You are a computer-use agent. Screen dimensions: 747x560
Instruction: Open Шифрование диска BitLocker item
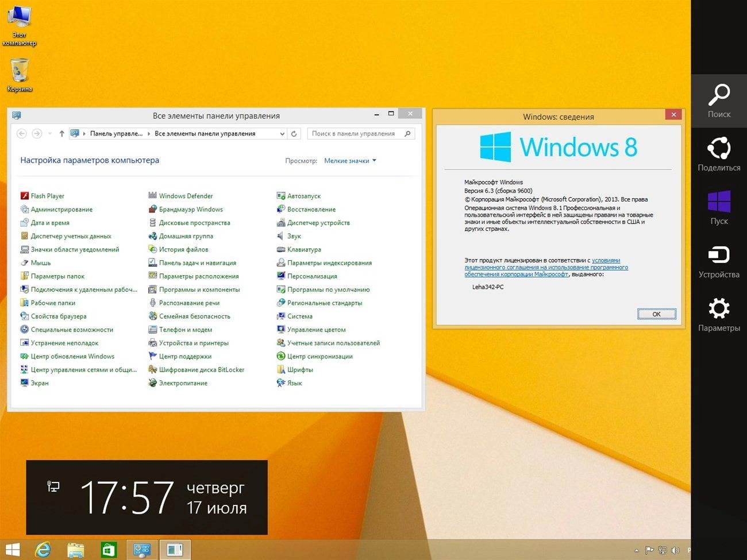197,369
